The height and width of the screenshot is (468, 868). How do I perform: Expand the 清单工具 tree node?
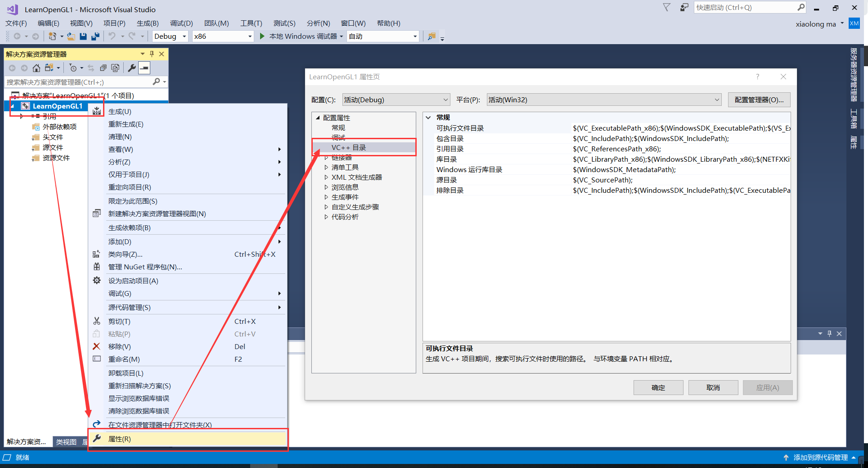coord(326,167)
